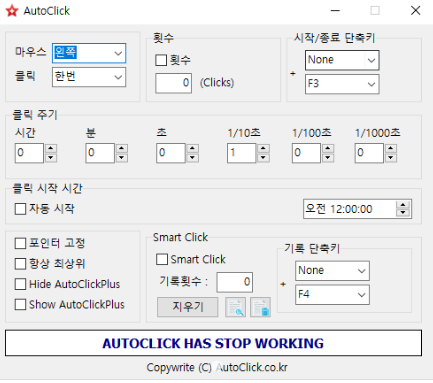The width and height of the screenshot is (433, 383).
Task: Increase the start time 오전 12:00:00
Action: tap(403, 205)
